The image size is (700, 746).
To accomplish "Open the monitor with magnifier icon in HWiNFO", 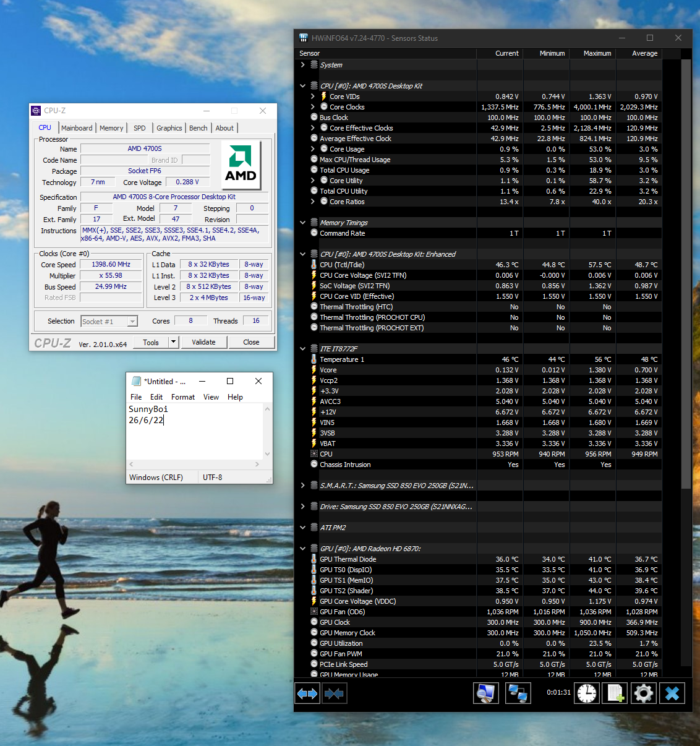I will click(486, 693).
